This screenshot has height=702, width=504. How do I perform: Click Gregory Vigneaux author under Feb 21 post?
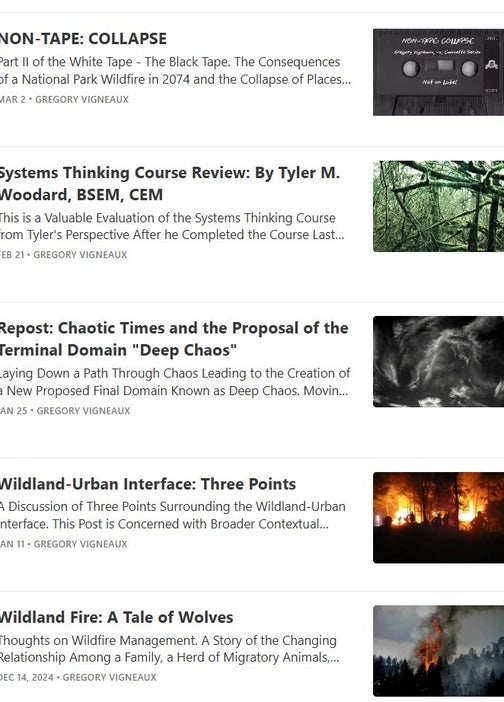pos(80,255)
